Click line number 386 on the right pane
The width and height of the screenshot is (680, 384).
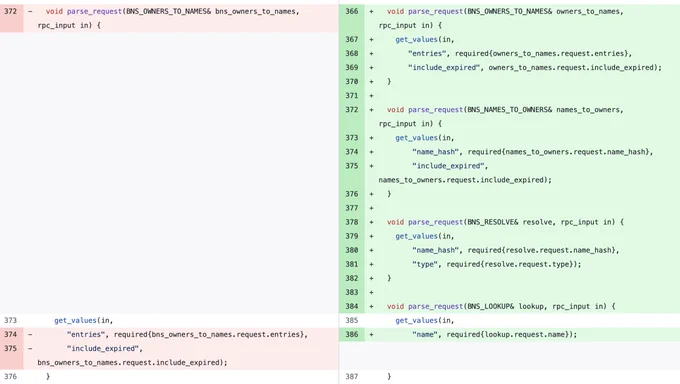[x=352, y=334]
